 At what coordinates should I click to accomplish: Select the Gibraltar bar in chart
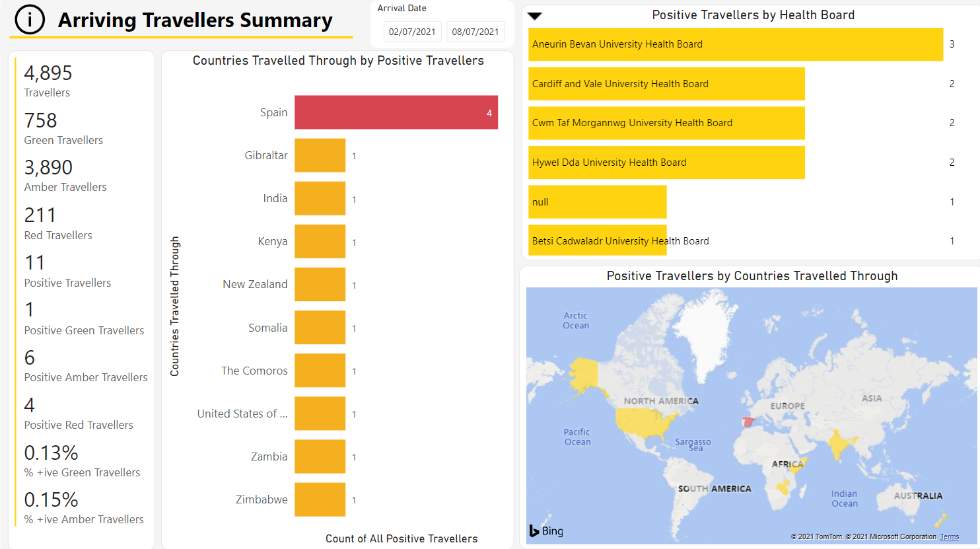(x=320, y=155)
